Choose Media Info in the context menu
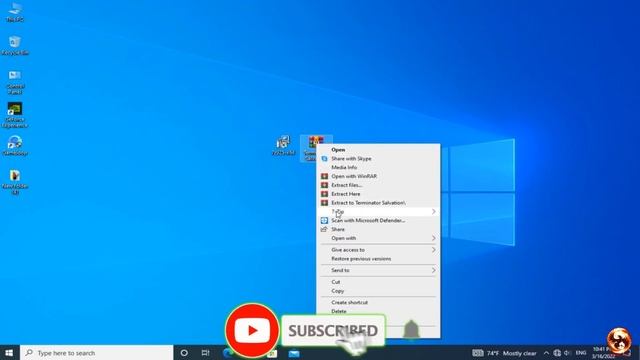Image resolution: width=640 pixels, height=360 pixels. point(378,167)
